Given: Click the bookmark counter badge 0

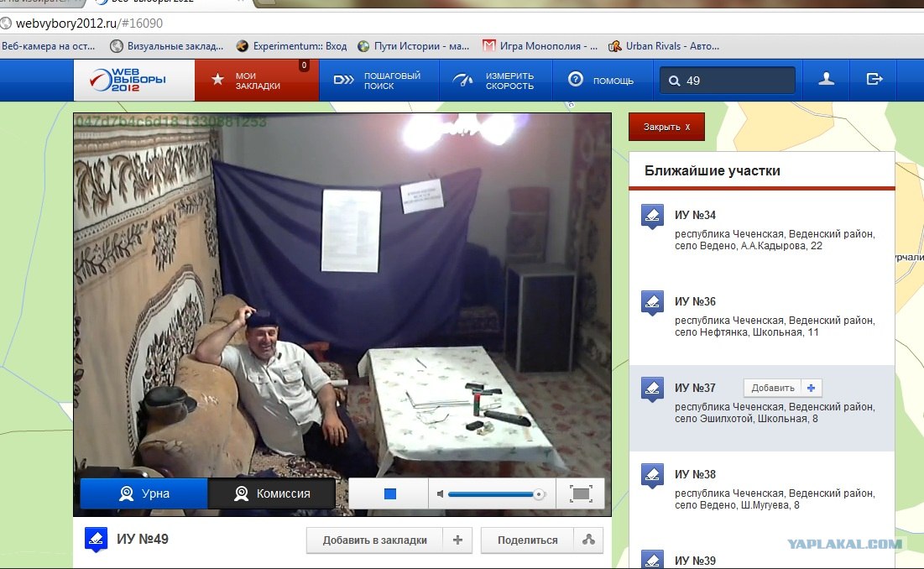Looking at the screenshot, I should point(304,65).
